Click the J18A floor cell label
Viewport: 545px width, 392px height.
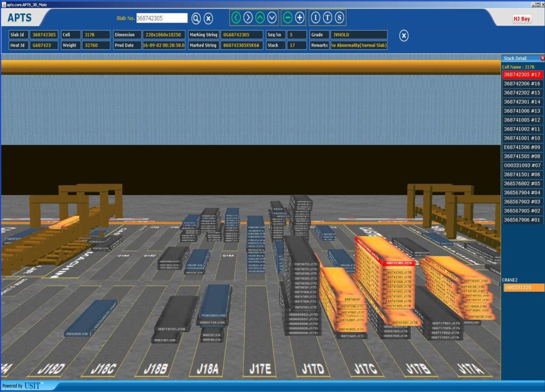click(x=208, y=369)
